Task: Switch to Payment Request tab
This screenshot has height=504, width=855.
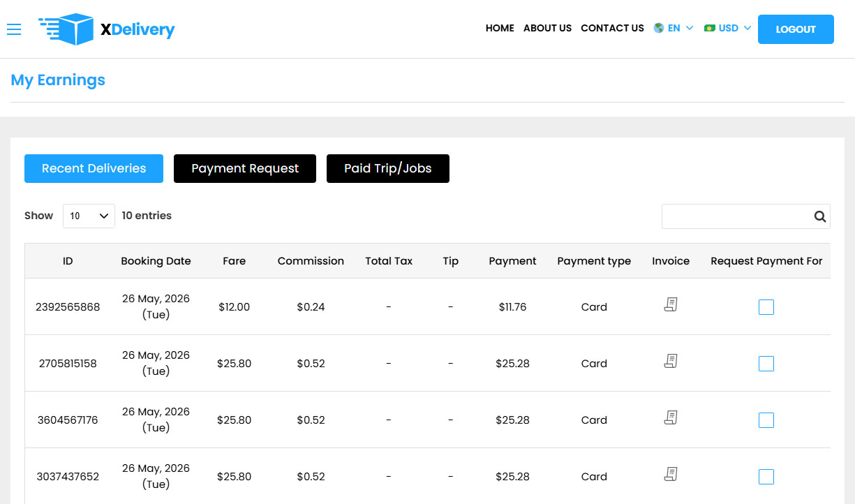Action: coord(245,168)
